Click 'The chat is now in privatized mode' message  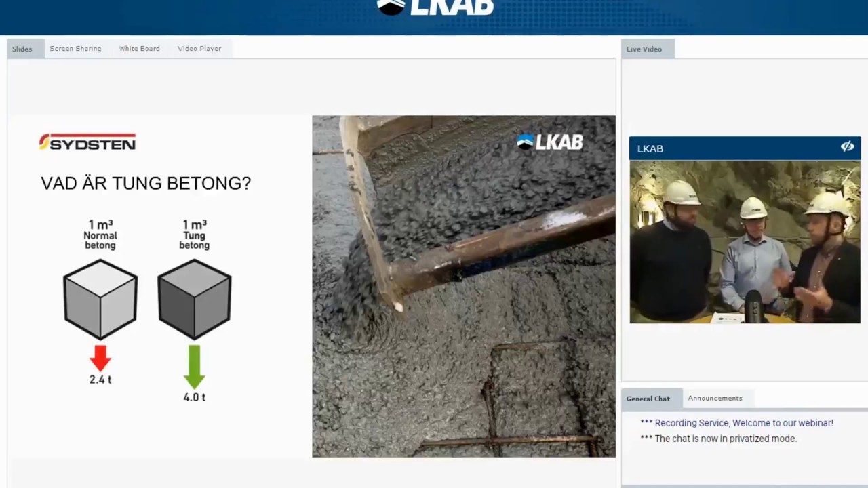coord(718,439)
